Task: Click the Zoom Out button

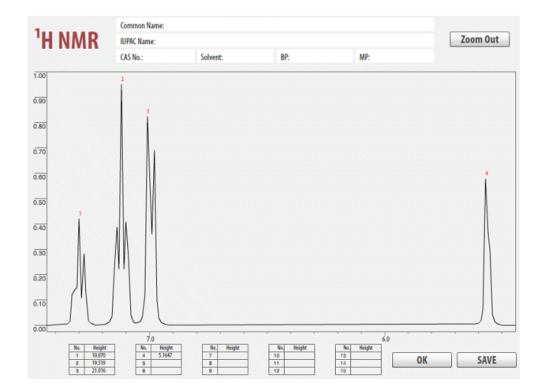Action: [x=480, y=39]
